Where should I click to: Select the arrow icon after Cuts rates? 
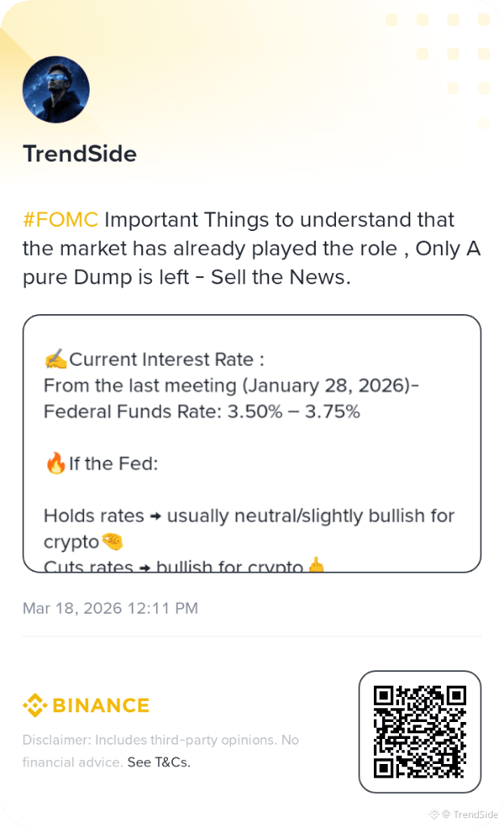(145, 568)
